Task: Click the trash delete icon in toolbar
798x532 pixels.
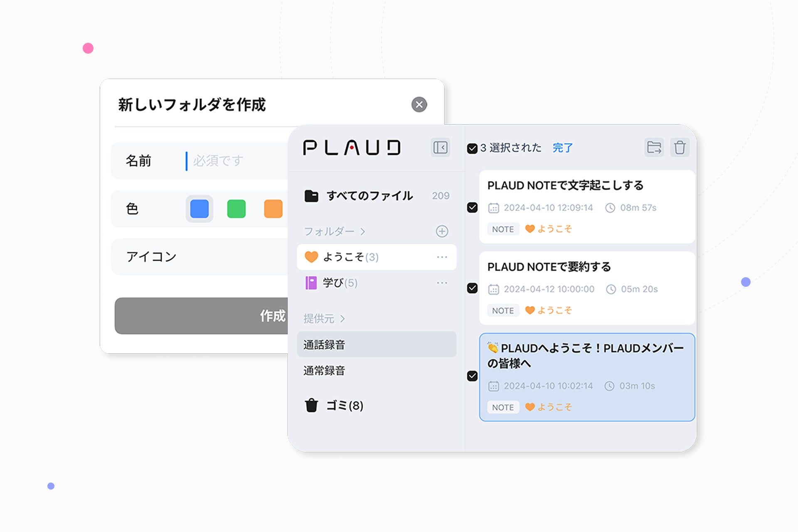Action: 680,148
